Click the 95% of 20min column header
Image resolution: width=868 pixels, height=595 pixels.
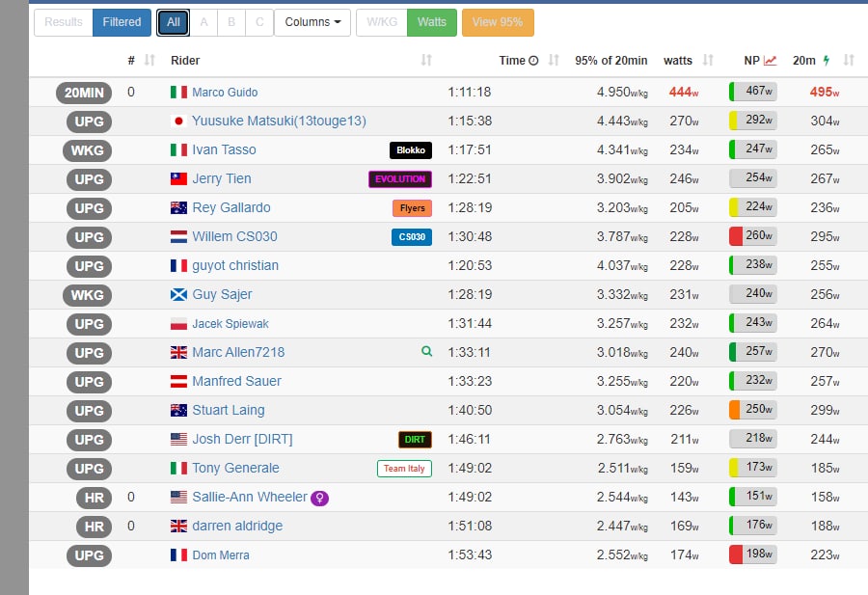(611, 61)
